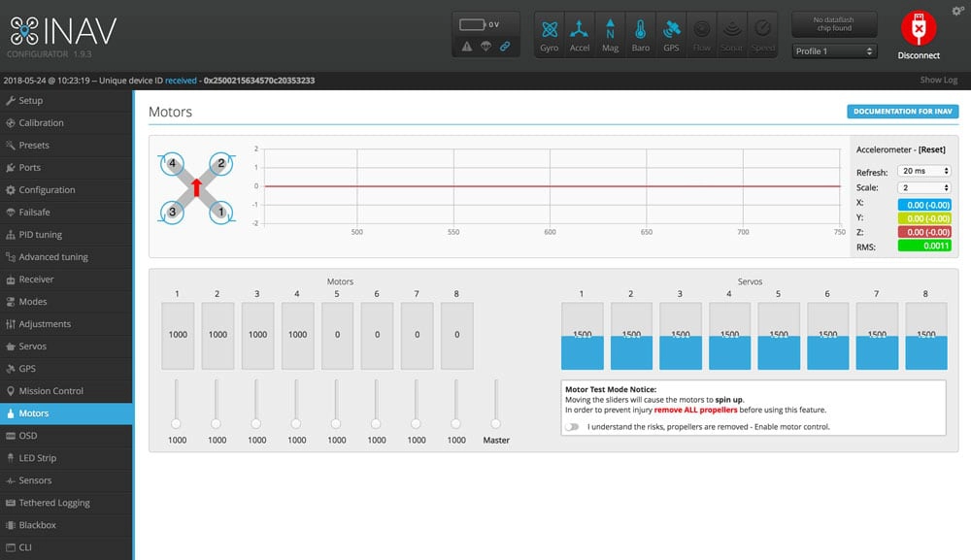Select the Servos sidebar tab

(66, 346)
